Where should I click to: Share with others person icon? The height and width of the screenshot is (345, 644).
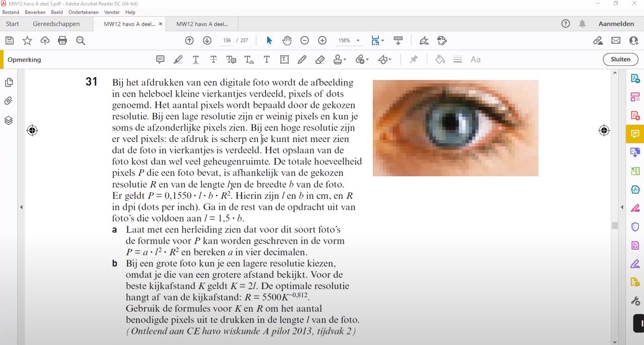(633, 41)
